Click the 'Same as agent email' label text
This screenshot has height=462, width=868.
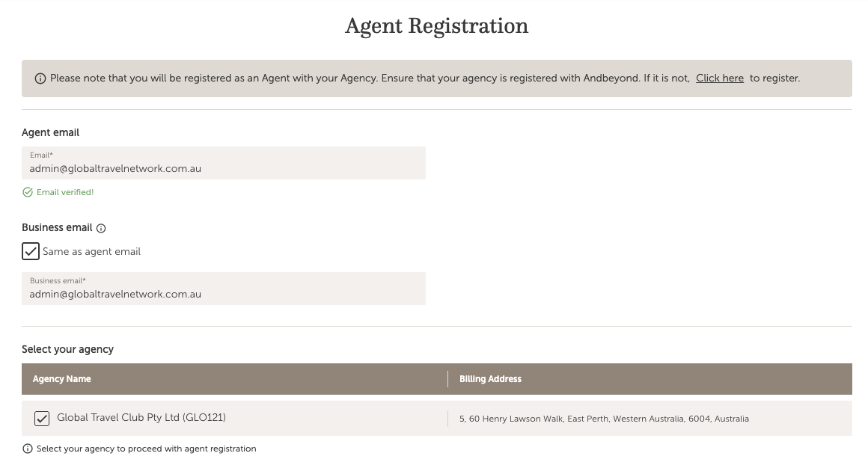(x=91, y=251)
